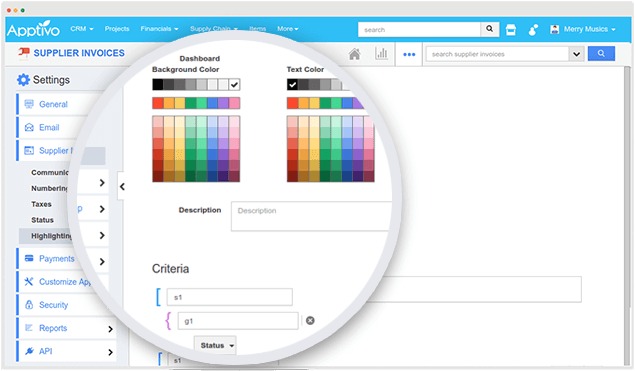Select the Numbering sub-item

[x=50, y=188]
